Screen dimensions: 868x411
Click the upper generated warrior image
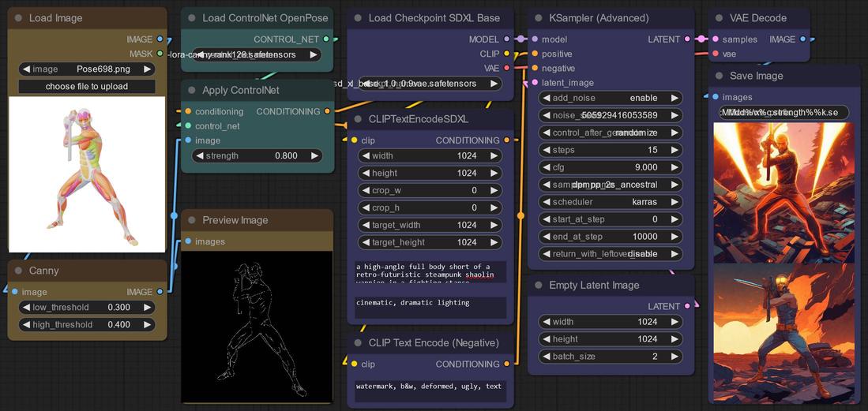coord(783,192)
